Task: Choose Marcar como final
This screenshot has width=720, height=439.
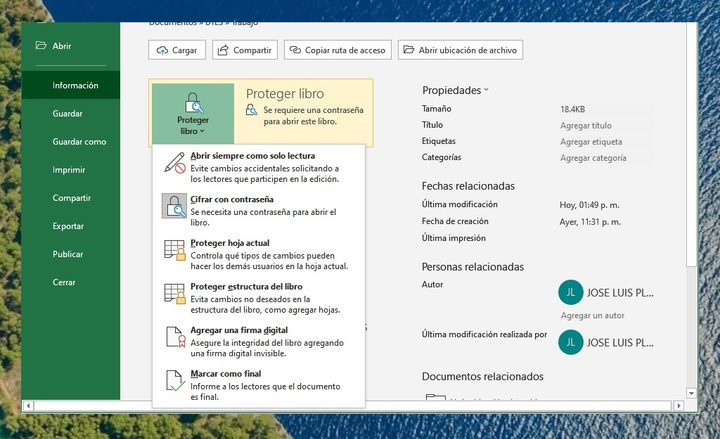Action: pos(259,385)
